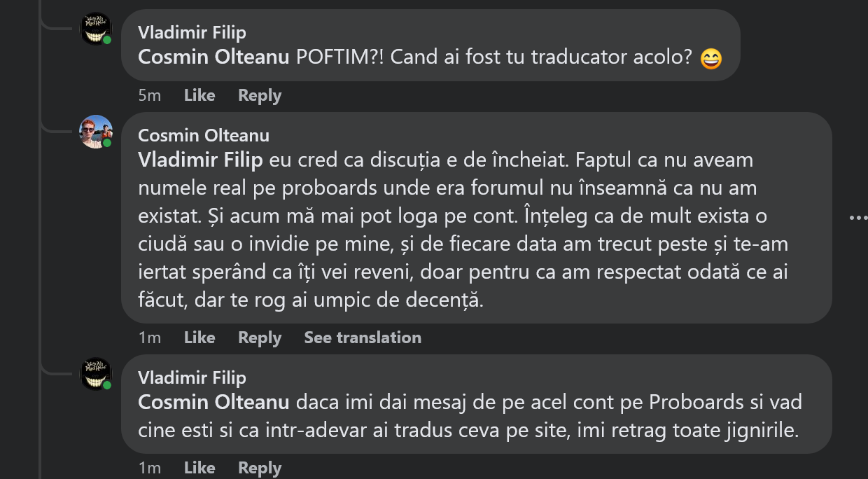Viewport: 868px width, 479px height.
Task: Click Cosmin Olteanu's profile picture avatar
Action: pyautogui.click(x=96, y=132)
